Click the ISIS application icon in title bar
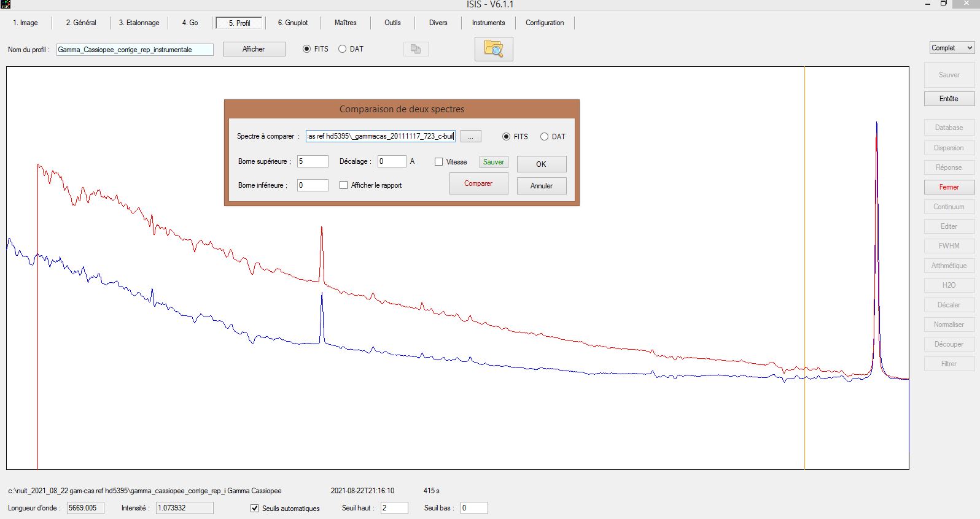 coord(6,4)
